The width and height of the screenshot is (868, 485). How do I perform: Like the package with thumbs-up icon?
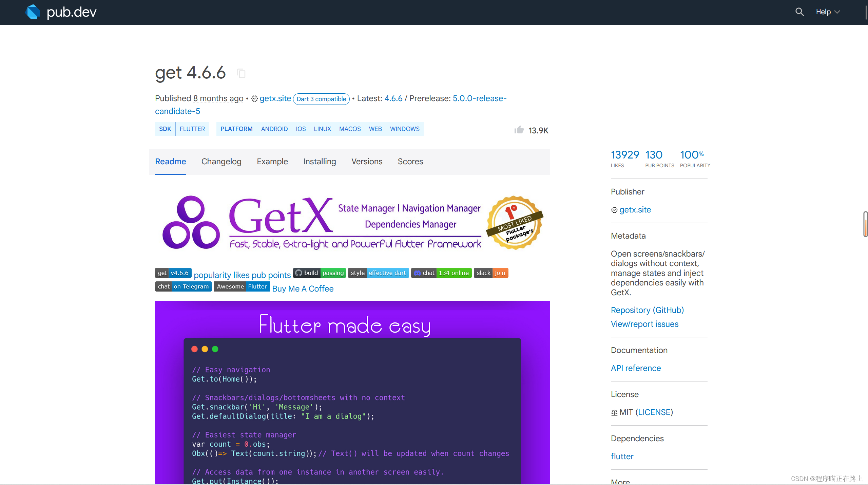[519, 130]
